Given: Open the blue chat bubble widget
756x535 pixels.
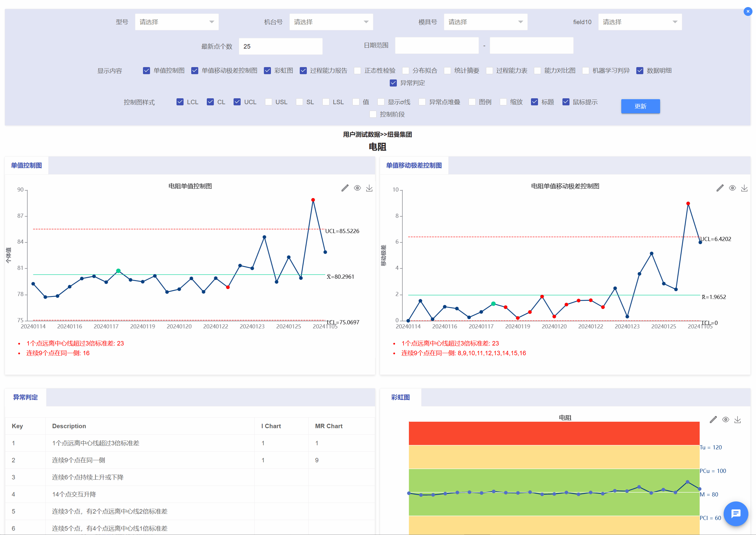Looking at the screenshot, I should pos(736,514).
